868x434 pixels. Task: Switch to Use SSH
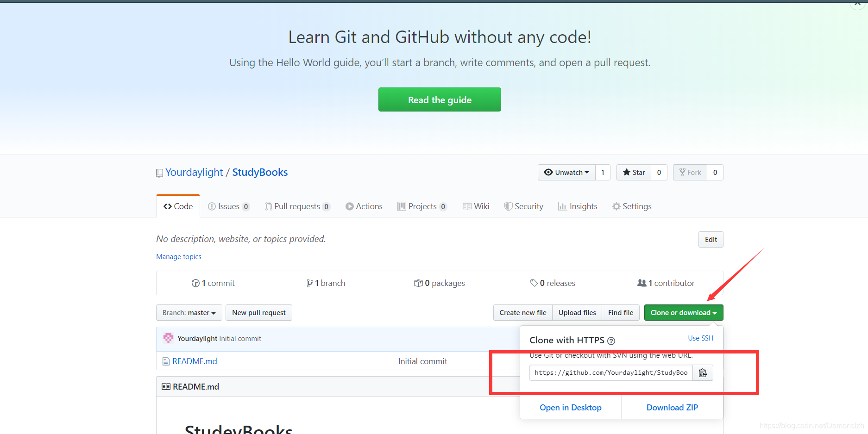click(700, 338)
